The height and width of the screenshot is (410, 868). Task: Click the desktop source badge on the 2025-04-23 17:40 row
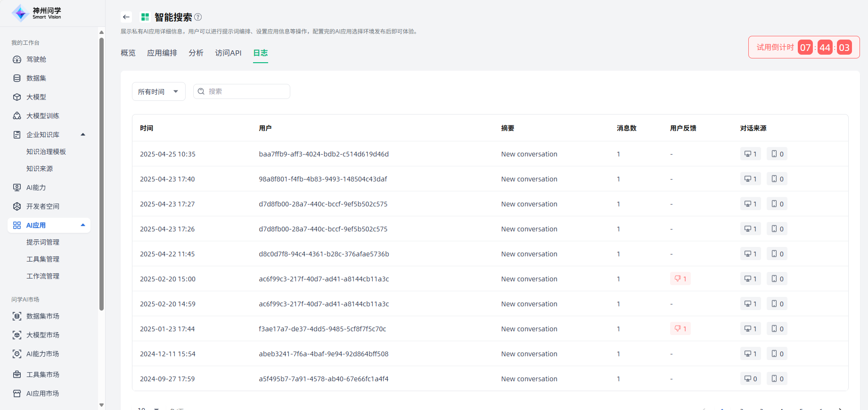pyautogui.click(x=750, y=179)
